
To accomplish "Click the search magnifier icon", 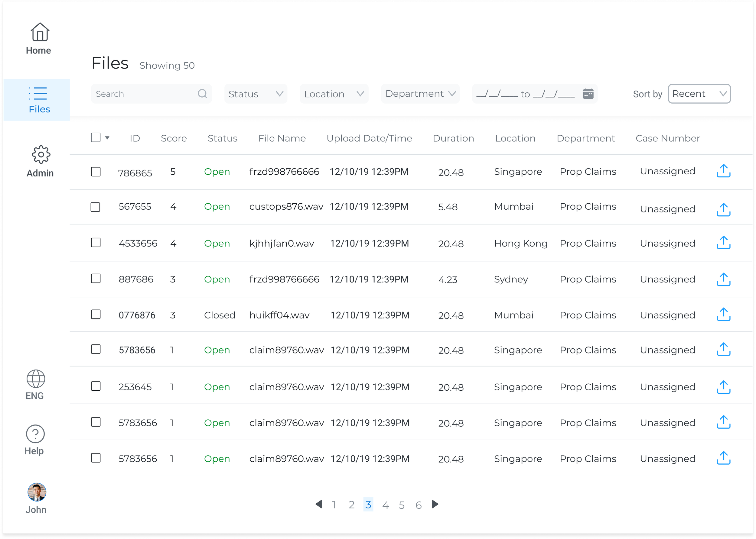I will click(202, 94).
